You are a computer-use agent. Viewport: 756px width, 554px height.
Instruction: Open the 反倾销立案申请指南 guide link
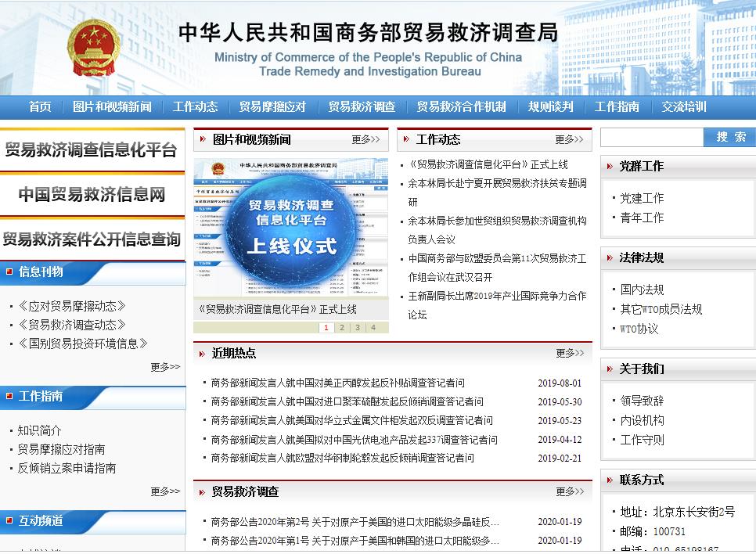pos(67,468)
